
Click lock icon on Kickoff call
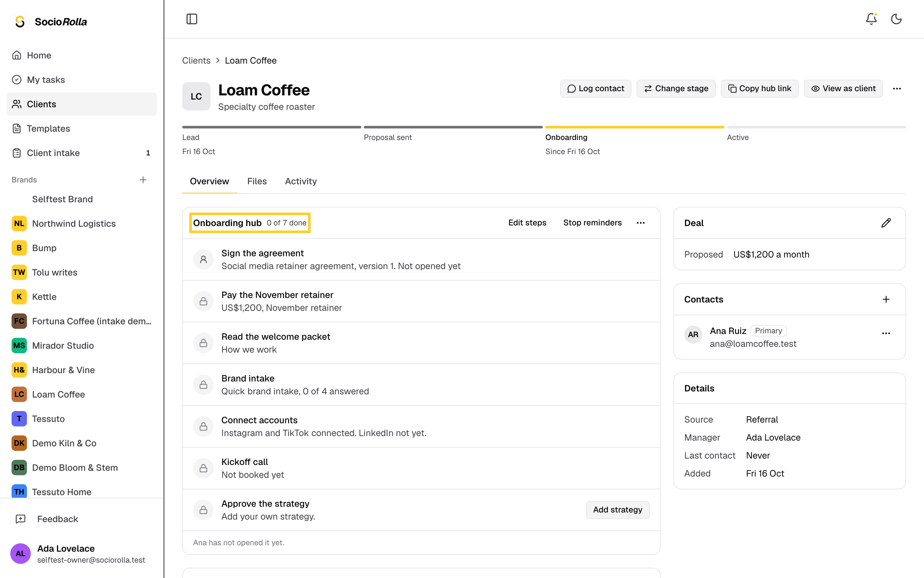tap(203, 468)
